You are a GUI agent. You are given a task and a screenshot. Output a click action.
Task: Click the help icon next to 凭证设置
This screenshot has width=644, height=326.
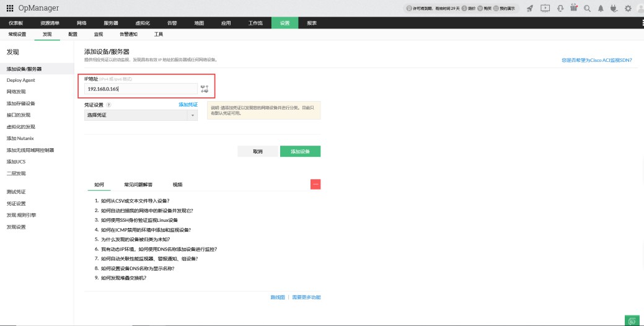[x=109, y=105]
